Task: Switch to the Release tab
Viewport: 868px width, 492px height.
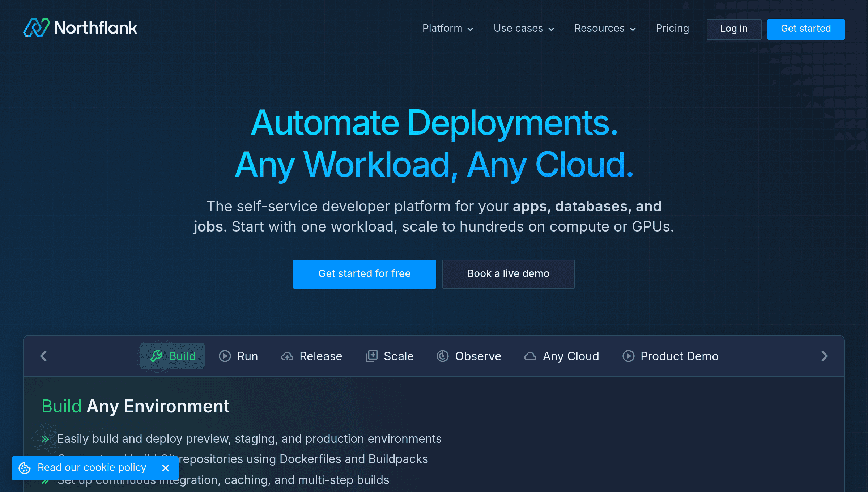Action: pos(320,356)
